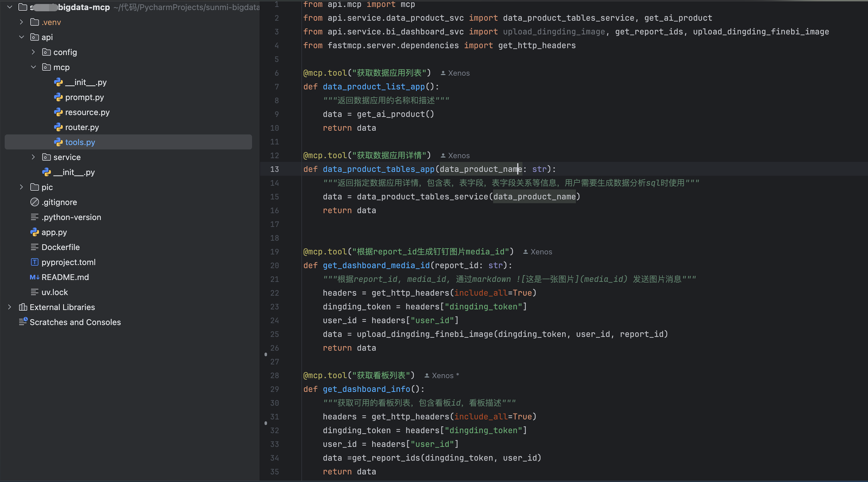Click line number 20 in gutter
The image size is (868, 482).
click(274, 266)
